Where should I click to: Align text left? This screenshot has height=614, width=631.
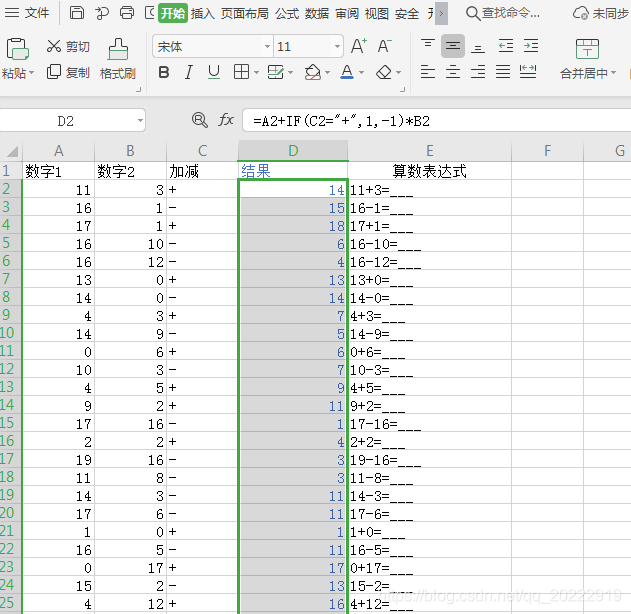428,72
